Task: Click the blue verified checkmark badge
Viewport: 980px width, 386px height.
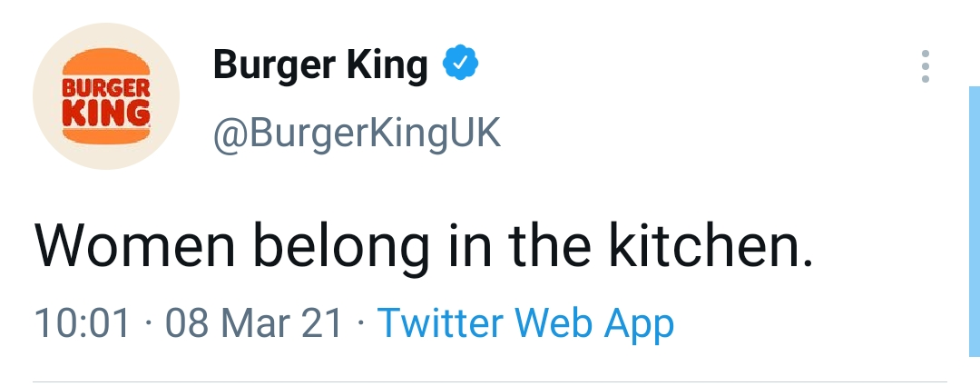Action: click(x=461, y=63)
